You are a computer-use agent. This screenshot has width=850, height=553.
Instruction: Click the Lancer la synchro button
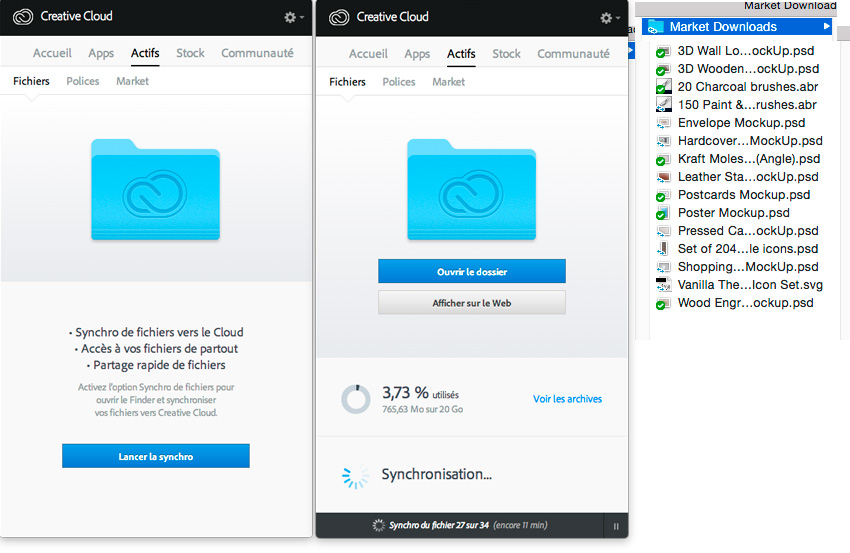pos(156,456)
